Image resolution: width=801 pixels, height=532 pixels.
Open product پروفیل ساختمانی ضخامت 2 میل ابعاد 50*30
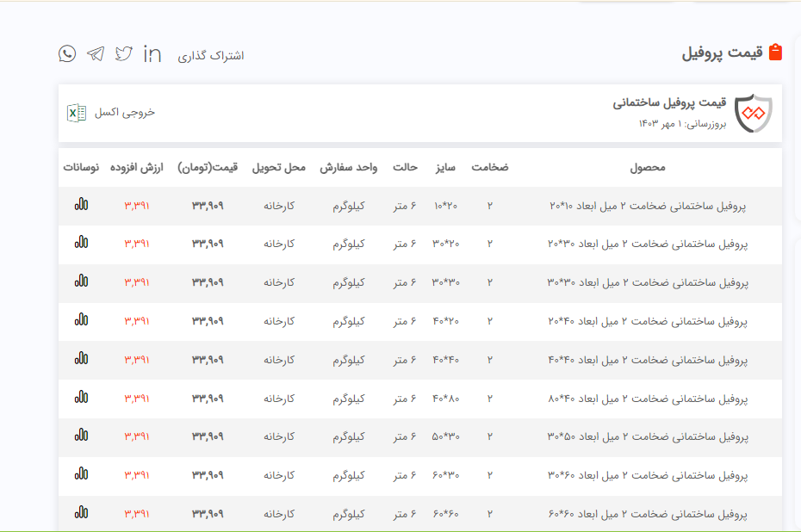647,436
